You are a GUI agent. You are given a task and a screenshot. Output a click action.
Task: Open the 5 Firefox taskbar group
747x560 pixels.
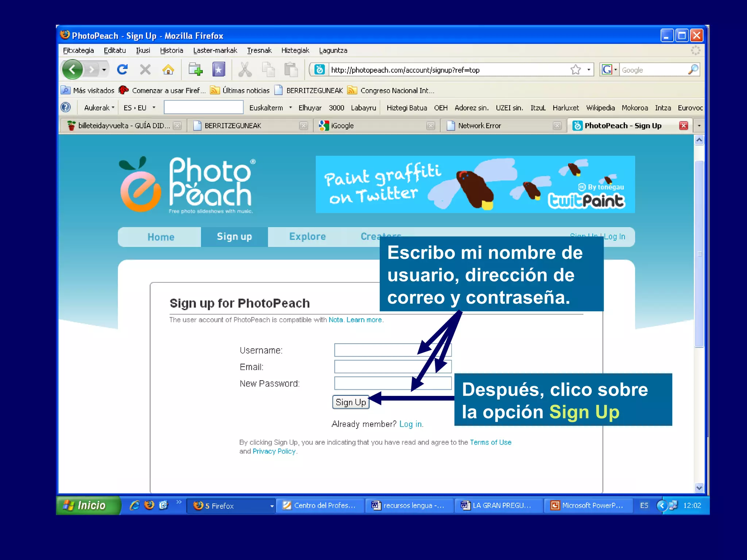231,506
